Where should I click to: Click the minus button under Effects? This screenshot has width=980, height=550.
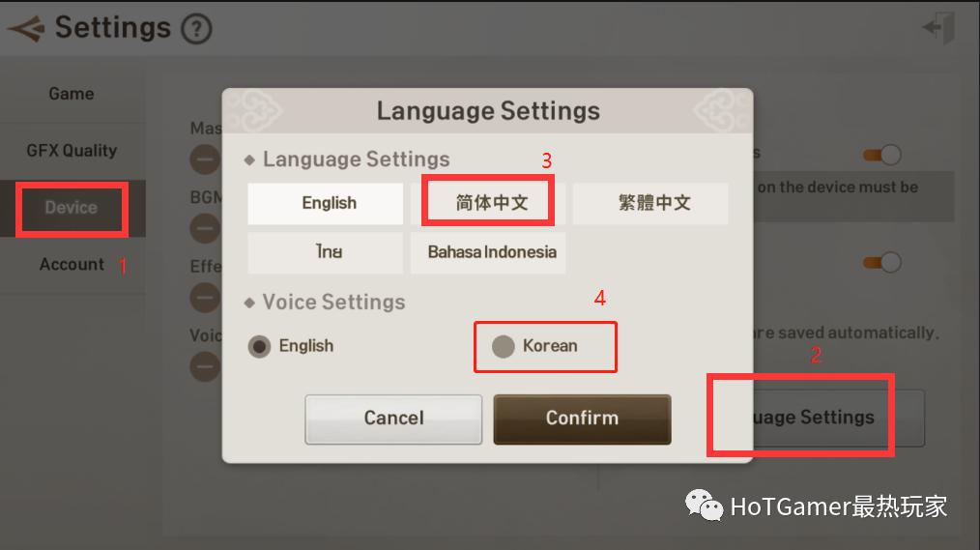(206, 298)
